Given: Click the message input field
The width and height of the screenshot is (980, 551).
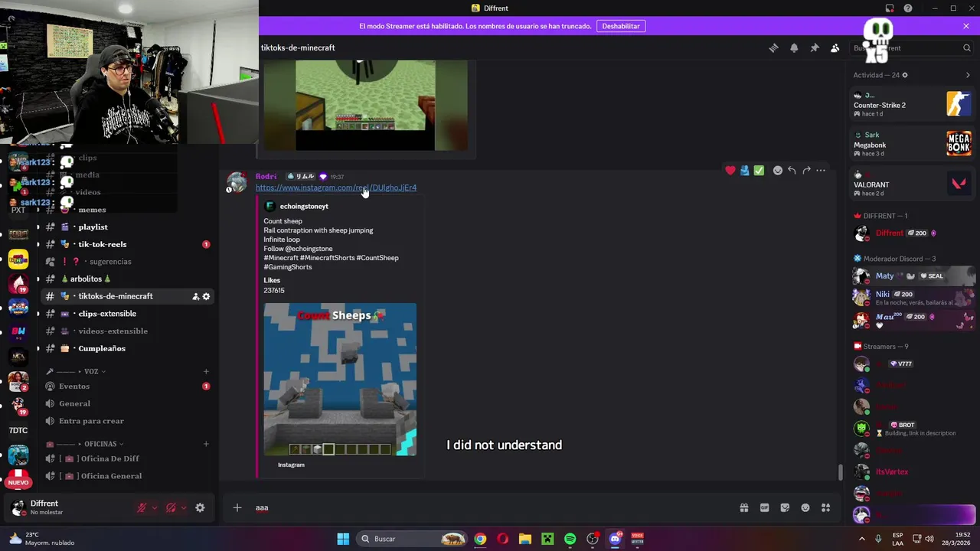Looking at the screenshot, I should (x=490, y=507).
